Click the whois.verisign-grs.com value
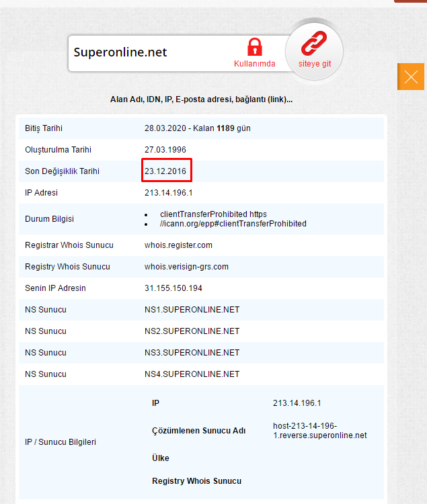The width and height of the screenshot is (427, 504). pyautogui.click(x=186, y=267)
